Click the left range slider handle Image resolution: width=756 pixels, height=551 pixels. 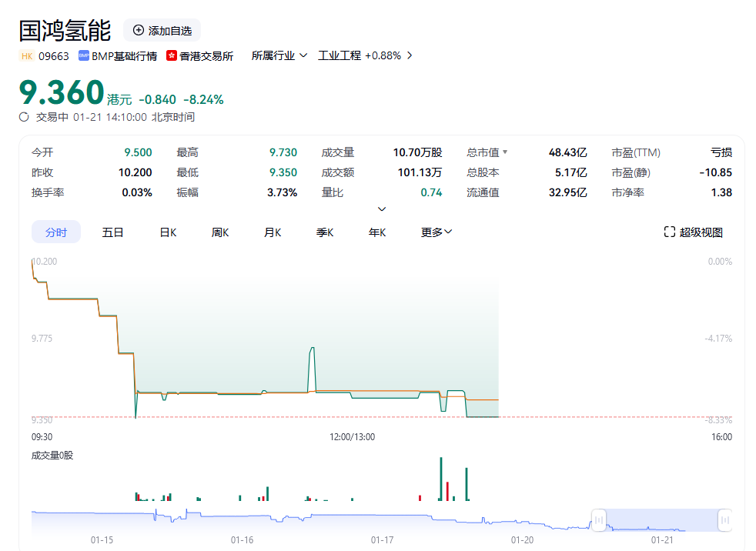pyautogui.click(x=599, y=520)
